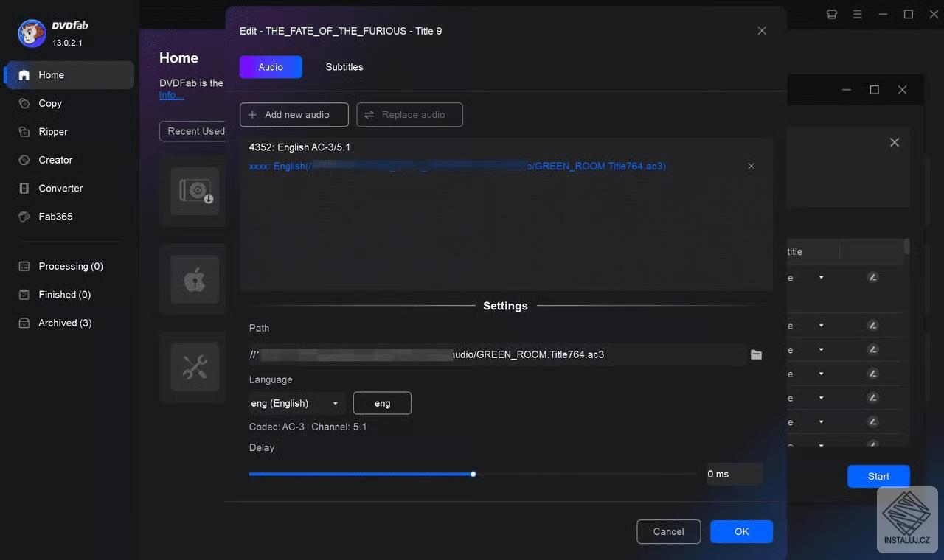Click the Delay slider handle
Image resolution: width=944 pixels, height=560 pixels.
click(473, 475)
